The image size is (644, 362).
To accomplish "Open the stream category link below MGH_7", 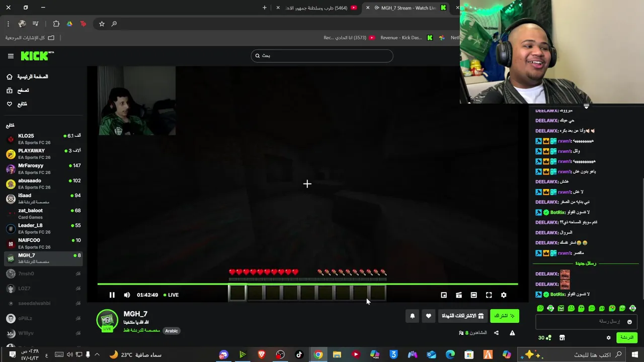I will (141, 330).
